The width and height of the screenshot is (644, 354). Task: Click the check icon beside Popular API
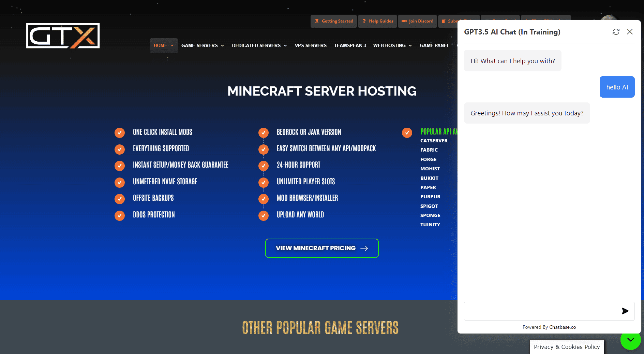click(x=407, y=132)
